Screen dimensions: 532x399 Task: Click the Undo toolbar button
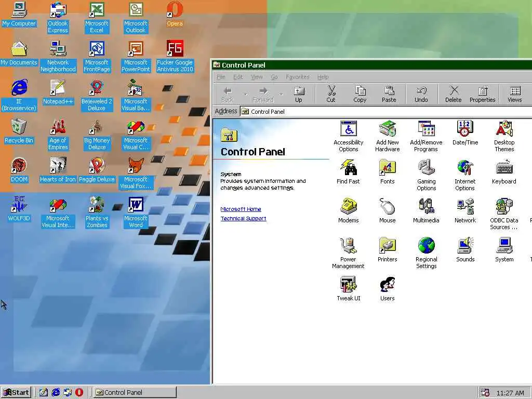[x=421, y=94]
